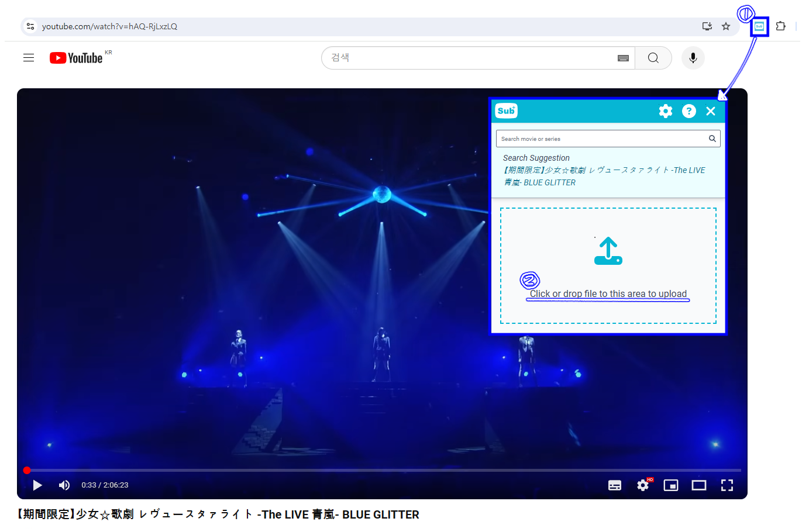Screen dimensions: 809x532
Task: Go to YouTube home via logo
Action: click(77, 58)
